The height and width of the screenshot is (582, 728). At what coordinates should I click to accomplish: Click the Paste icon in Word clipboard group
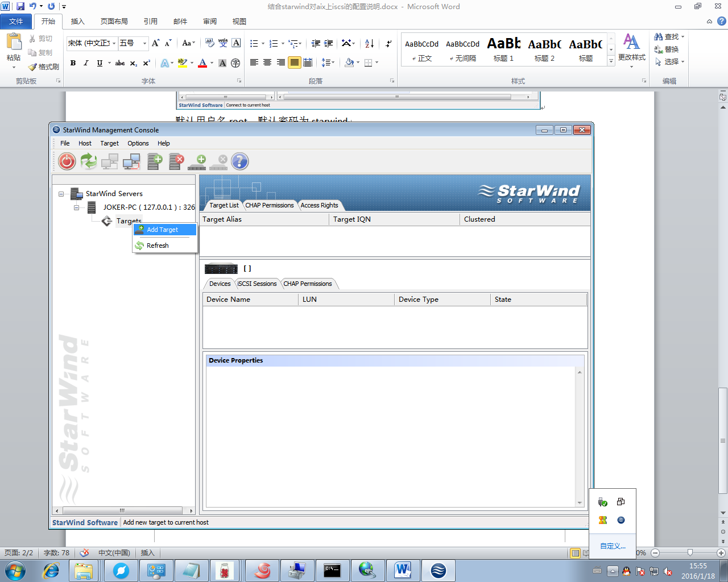coord(14,41)
